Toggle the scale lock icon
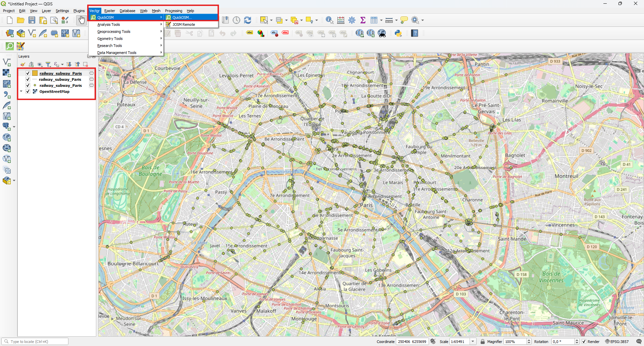This screenshot has width=644, height=346. click(x=482, y=342)
